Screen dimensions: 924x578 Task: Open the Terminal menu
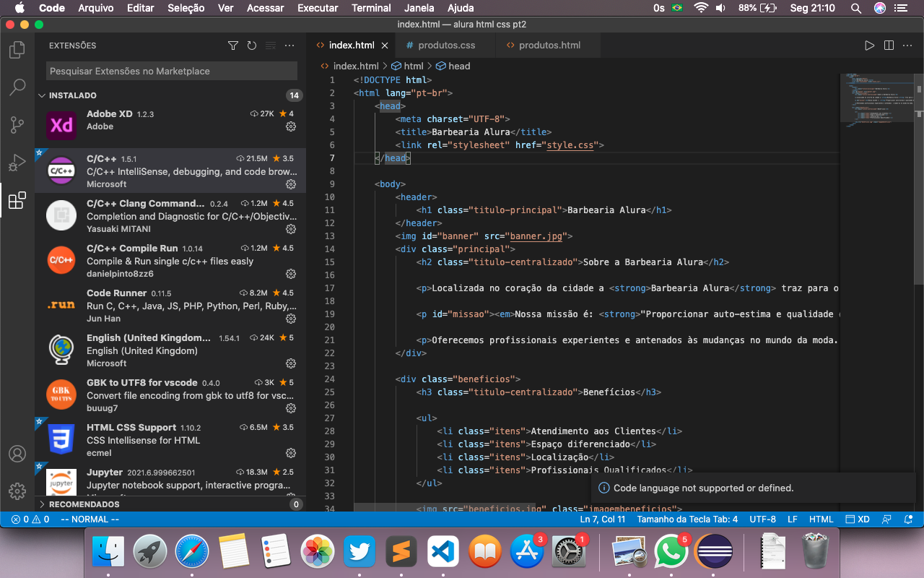click(371, 8)
